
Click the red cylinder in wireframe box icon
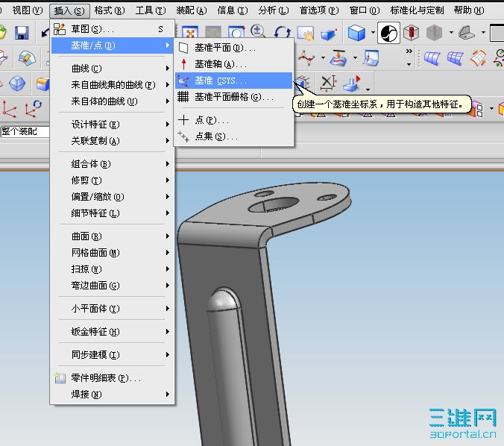(x=411, y=33)
